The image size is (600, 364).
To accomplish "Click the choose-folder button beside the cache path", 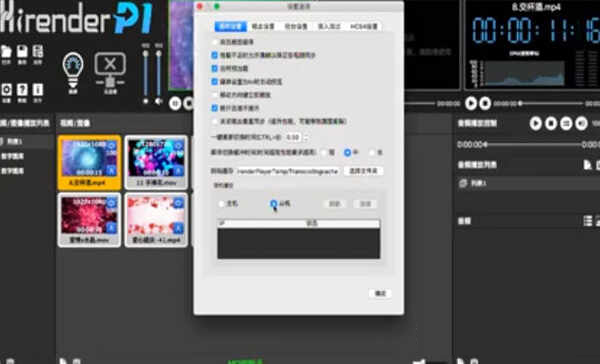I will pyautogui.click(x=364, y=171).
